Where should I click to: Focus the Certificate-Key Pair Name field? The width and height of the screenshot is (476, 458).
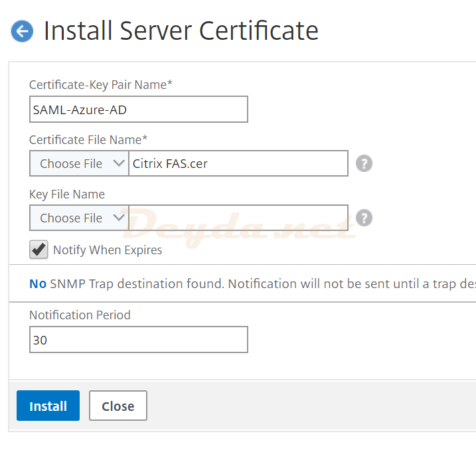(x=138, y=110)
